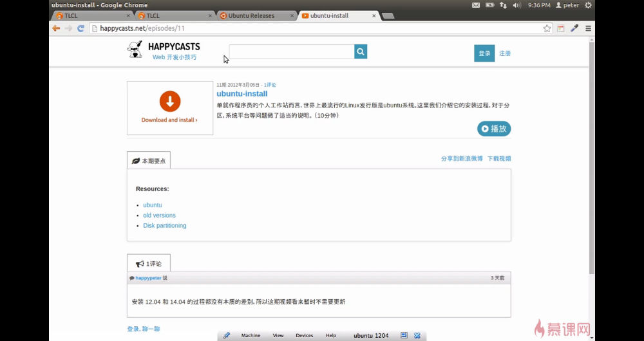644x341 pixels.
Task: Select the 1评论 comments tab
Action: pyautogui.click(x=149, y=263)
